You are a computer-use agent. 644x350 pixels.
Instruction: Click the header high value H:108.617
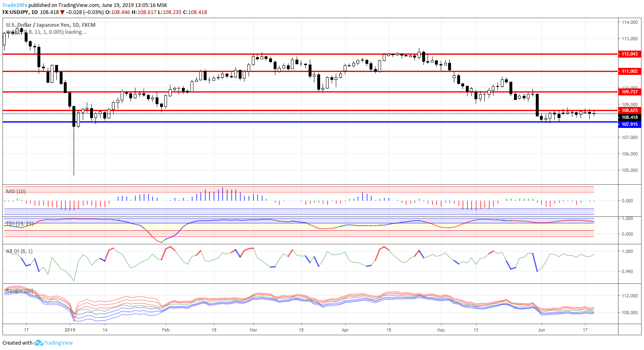click(x=144, y=12)
